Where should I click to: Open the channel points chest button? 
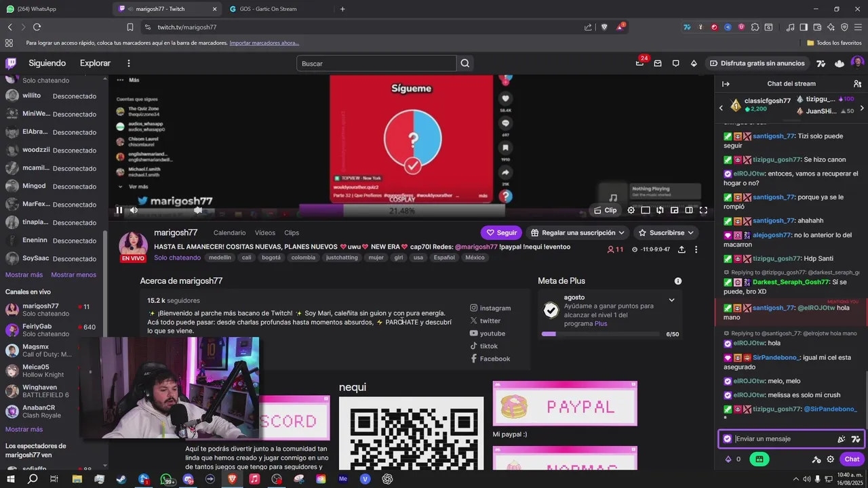(x=759, y=459)
